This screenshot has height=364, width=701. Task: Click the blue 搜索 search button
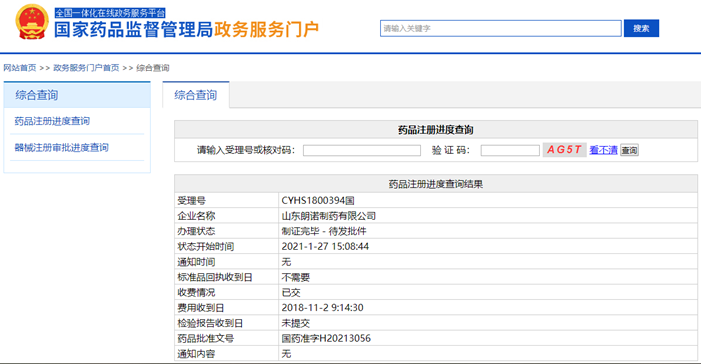click(x=641, y=29)
